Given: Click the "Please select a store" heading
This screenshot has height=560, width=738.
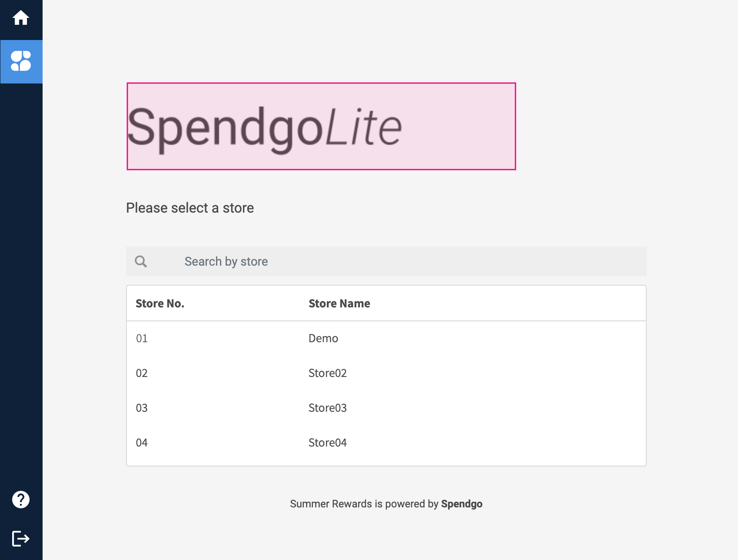Looking at the screenshot, I should click(x=190, y=208).
